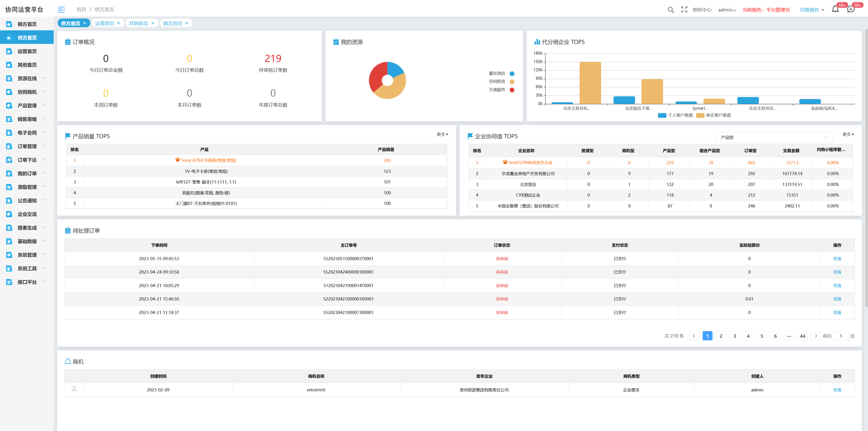Click the sidebar collapse hamburger icon
This screenshot has height=431, width=868.
click(x=61, y=10)
